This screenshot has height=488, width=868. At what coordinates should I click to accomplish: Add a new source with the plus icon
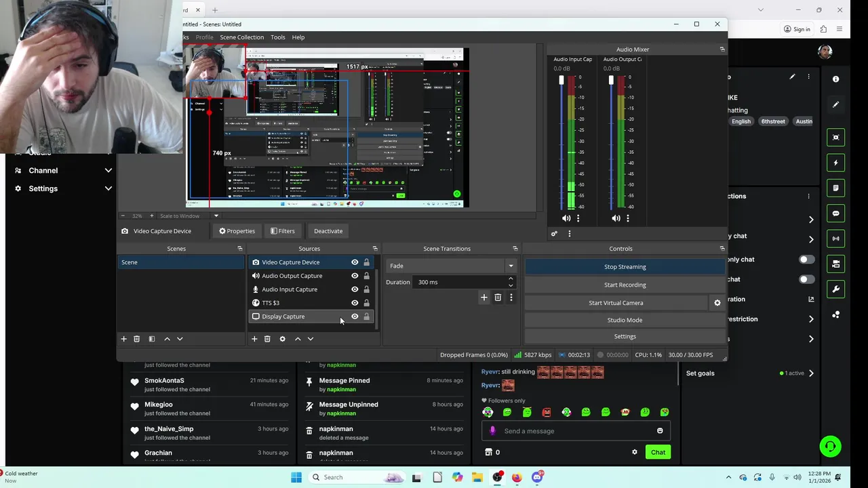click(x=254, y=339)
